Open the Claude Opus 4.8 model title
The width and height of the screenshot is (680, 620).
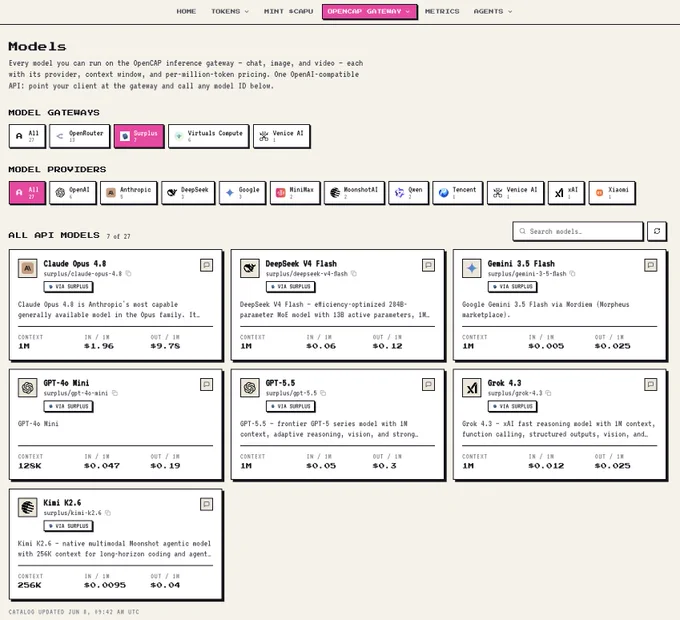click(x=75, y=264)
